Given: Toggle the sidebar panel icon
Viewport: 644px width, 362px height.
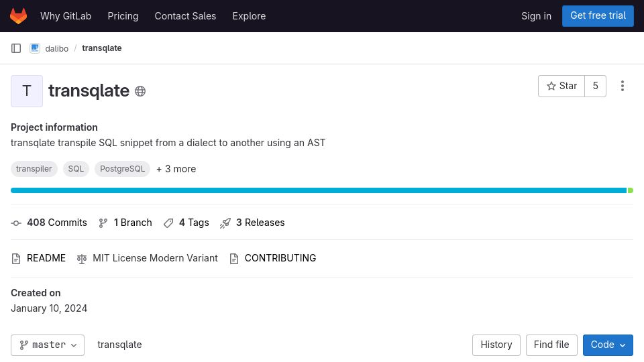Looking at the screenshot, I should (16, 48).
